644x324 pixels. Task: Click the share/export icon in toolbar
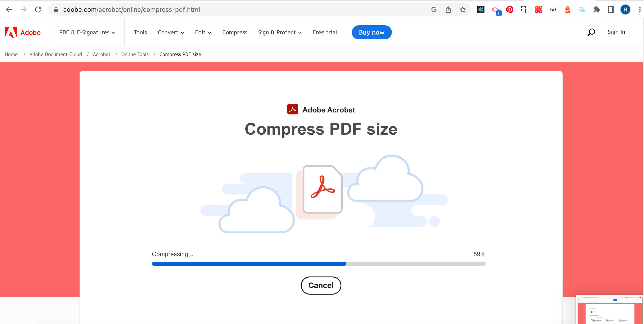(x=448, y=9)
